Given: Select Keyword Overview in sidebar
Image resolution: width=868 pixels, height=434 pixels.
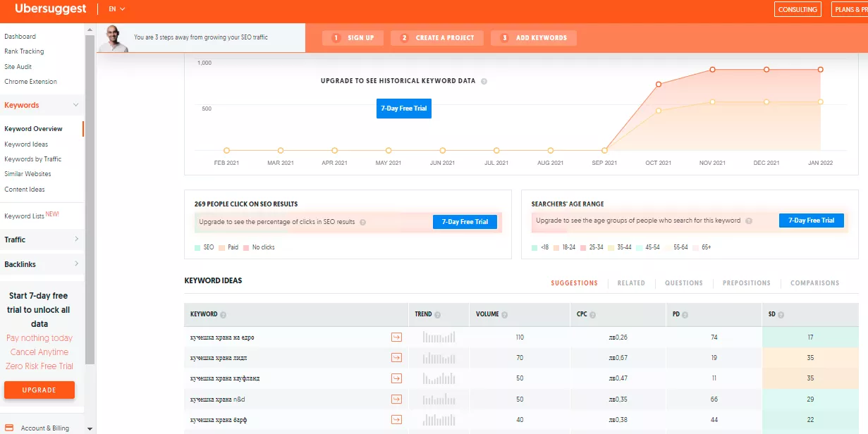Looking at the screenshot, I should click(x=33, y=129).
